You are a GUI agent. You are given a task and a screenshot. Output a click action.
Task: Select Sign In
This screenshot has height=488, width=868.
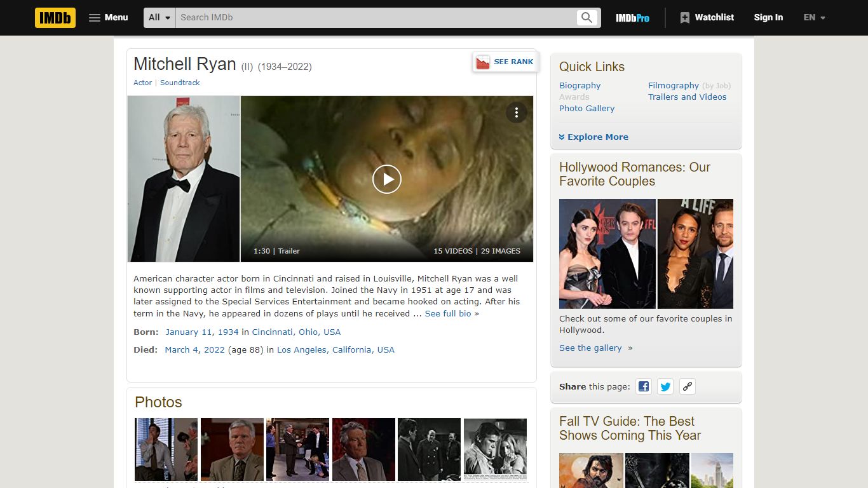768,18
